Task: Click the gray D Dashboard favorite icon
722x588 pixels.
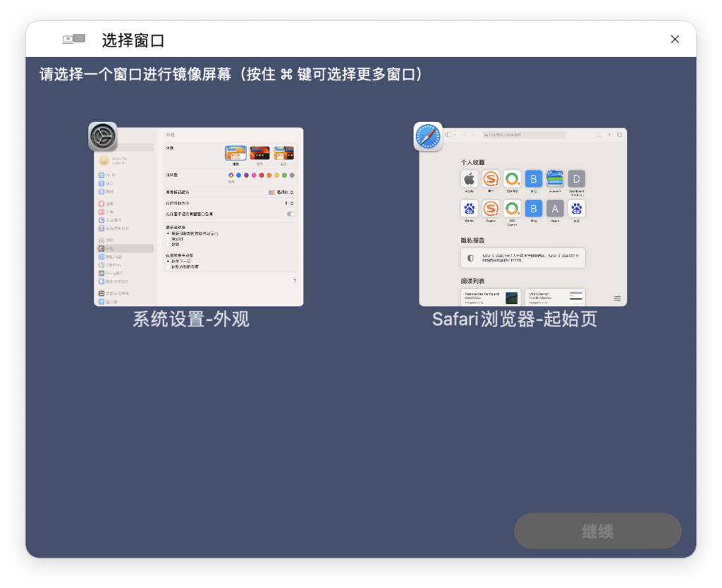Action: click(576, 179)
